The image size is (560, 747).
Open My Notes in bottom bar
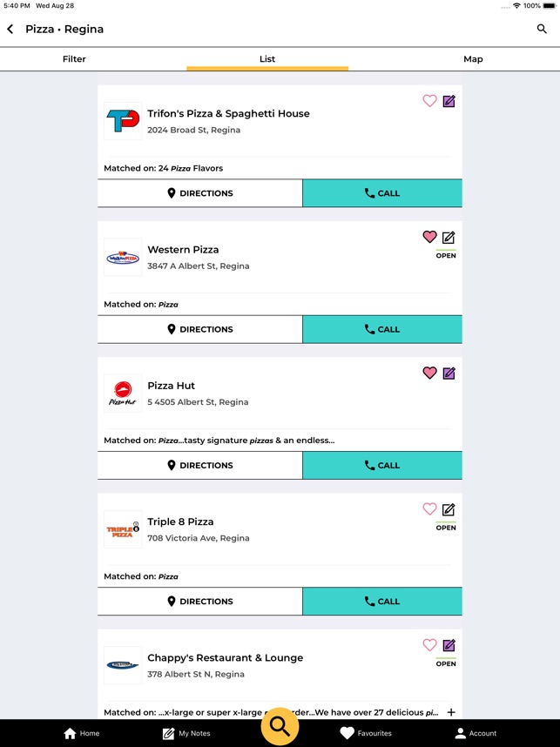point(186,733)
